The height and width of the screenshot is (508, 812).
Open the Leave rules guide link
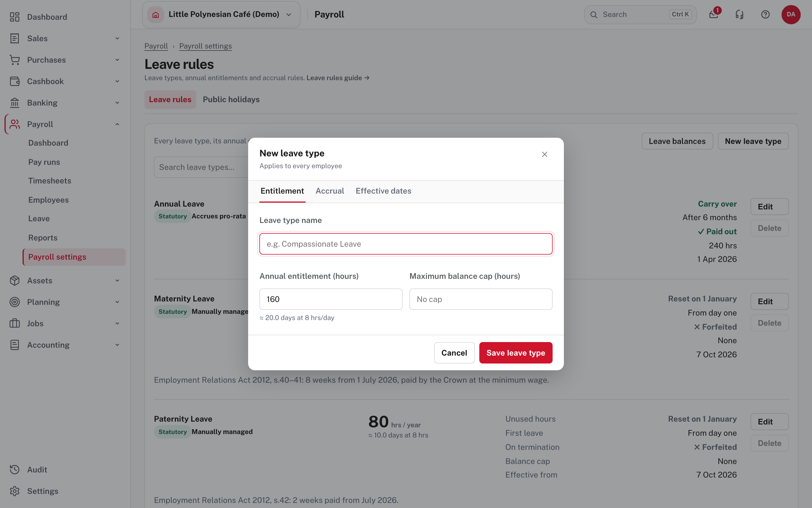pyautogui.click(x=338, y=78)
